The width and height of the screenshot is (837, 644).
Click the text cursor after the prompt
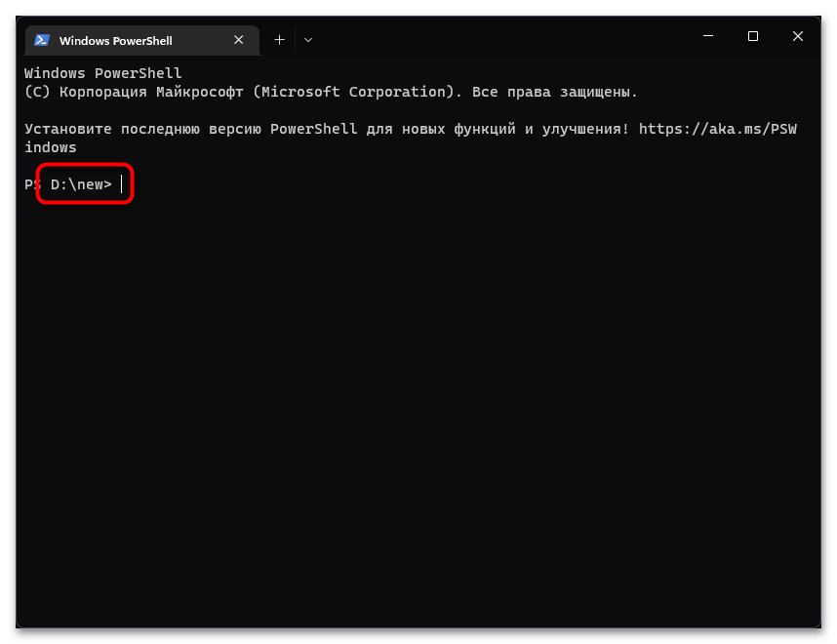(x=122, y=184)
